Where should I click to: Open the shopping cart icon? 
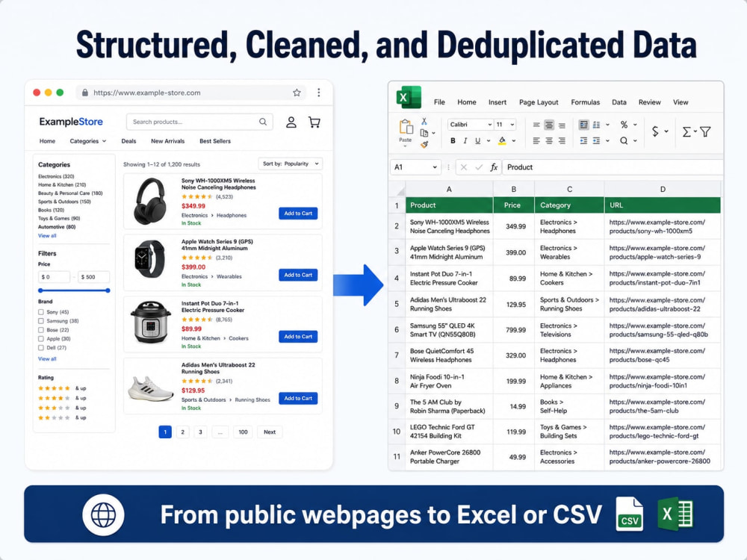click(x=314, y=122)
